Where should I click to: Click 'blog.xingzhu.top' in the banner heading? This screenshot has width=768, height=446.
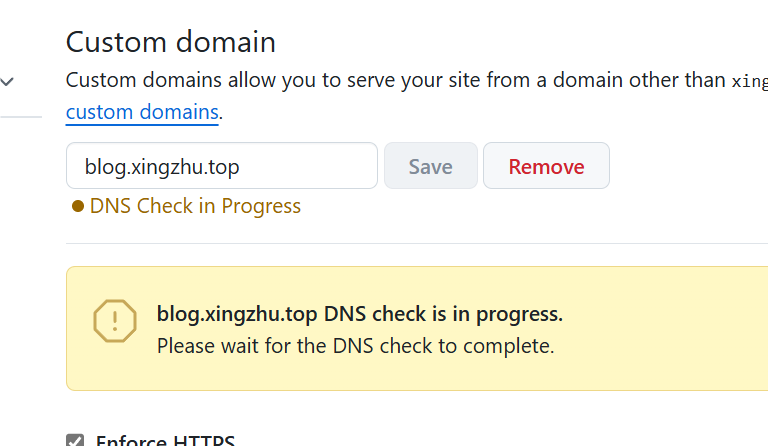[x=237, y=314]
